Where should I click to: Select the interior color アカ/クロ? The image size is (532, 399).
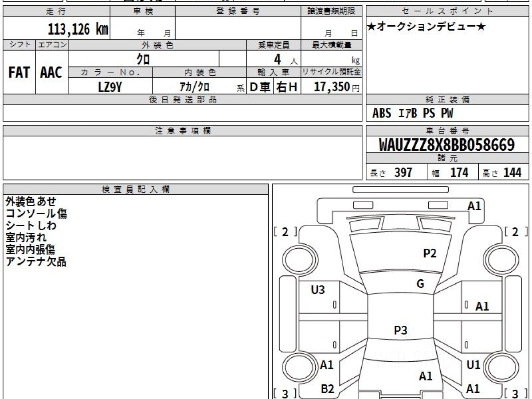tap(194, 87)
